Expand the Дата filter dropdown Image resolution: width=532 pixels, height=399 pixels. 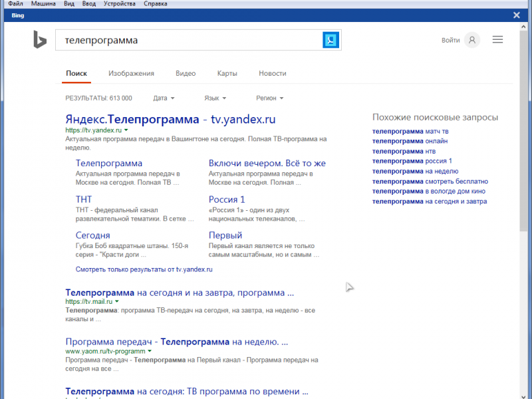[x=164, y=98]
